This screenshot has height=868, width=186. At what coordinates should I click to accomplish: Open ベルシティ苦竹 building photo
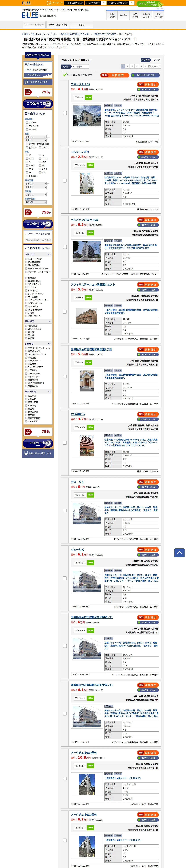pos(87,184)
